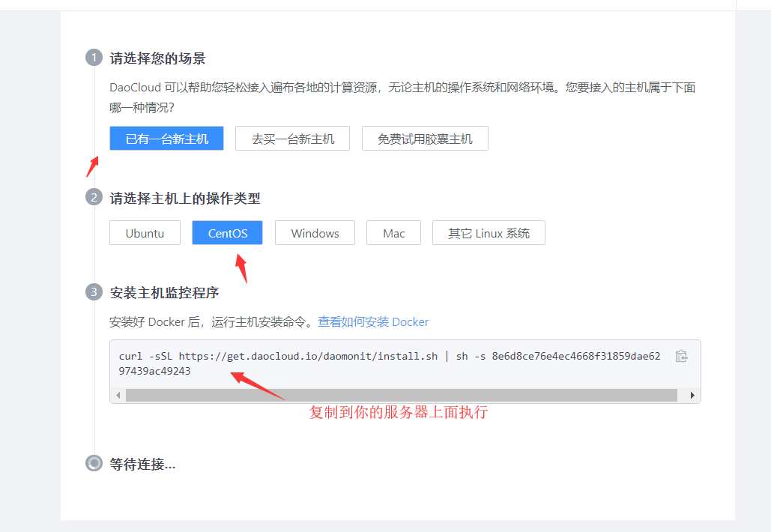This screenshot has height=532, width=771.
Task: Select 其它 Linux 系统 option
Action: [489, 232]
